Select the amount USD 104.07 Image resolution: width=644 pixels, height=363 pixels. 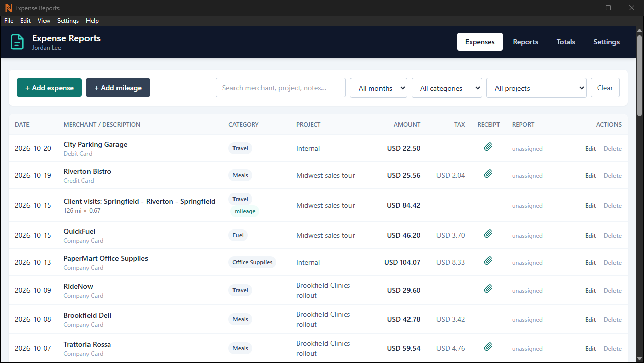click(402, 262)
